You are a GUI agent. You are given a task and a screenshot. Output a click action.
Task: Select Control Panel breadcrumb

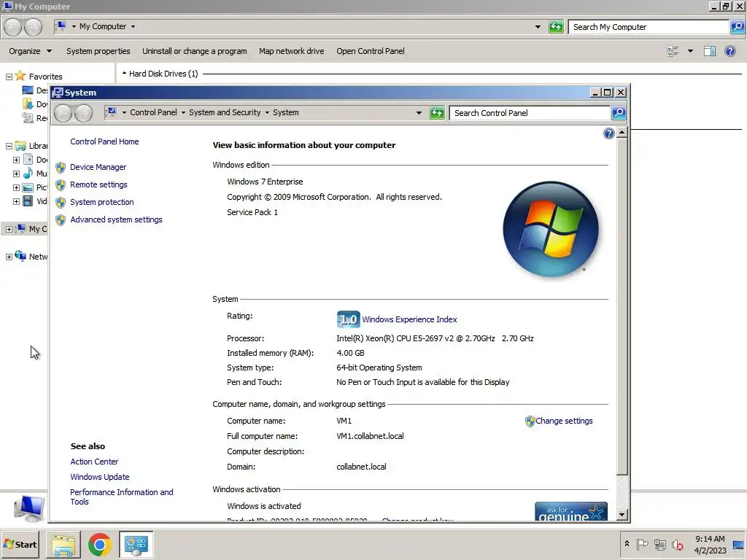click(x=153, y=112)
